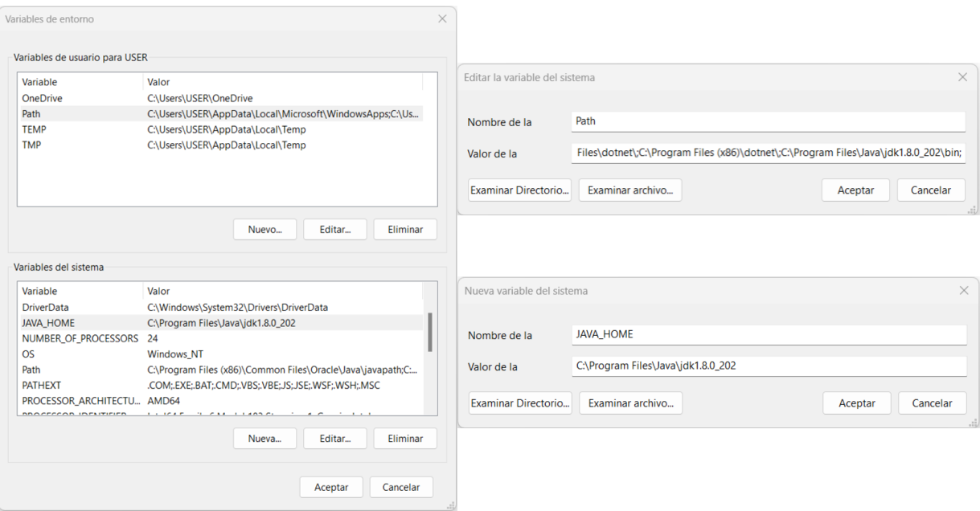Image resolution: width=980 pixels, height=511 pixels.
Task: Close the Nueva variable del sistema dialog
Action: 964,290
